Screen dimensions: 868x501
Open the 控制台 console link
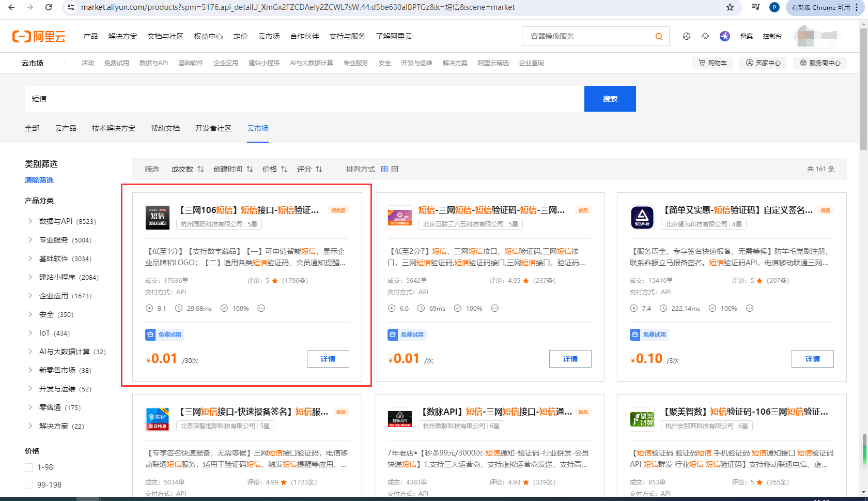pyautogui.click(x=772, y=36)
